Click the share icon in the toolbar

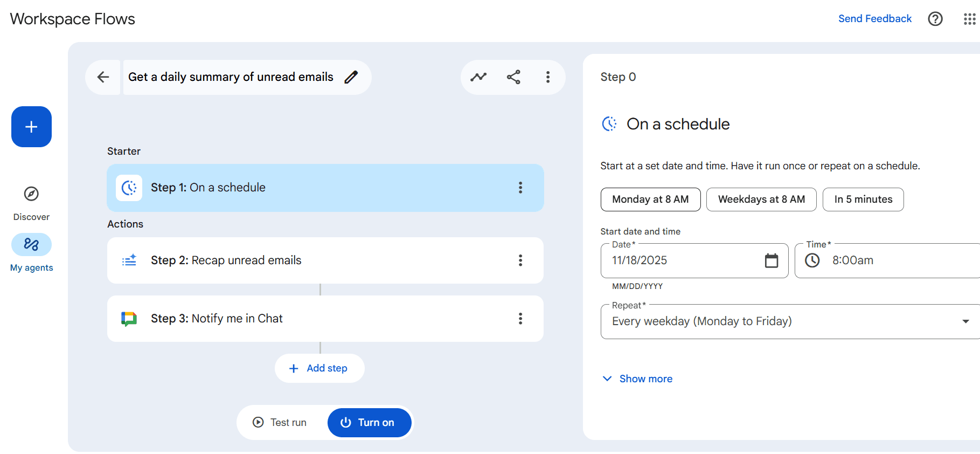(513, 77)
